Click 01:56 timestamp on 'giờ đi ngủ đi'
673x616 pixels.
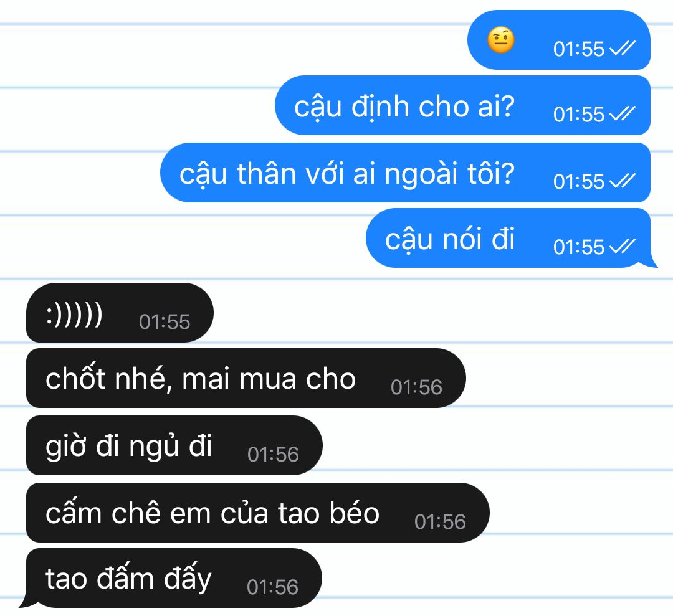tap(273, 454)
